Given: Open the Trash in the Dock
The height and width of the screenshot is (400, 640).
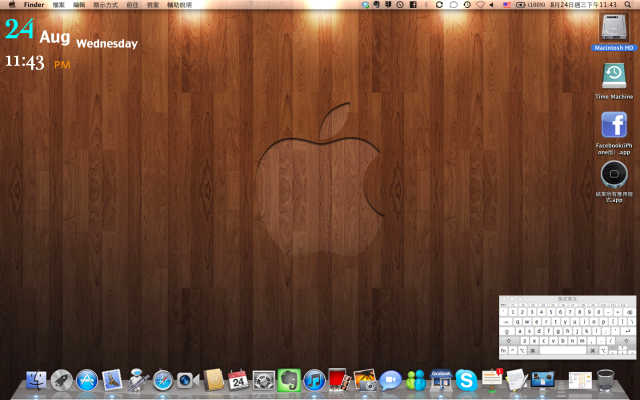Looking at the screenshot, I should (605, 380).
